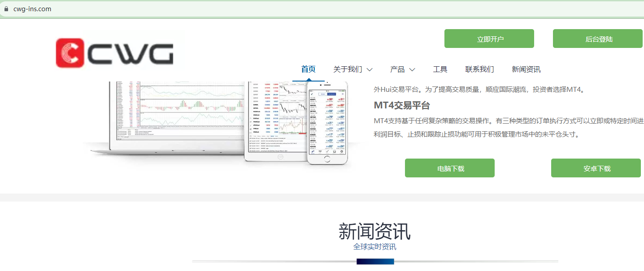Image resolution: width=644 pixels, height=271 pixels.
Task: Click the address bar lock icon
Action: tap(6, 9)
